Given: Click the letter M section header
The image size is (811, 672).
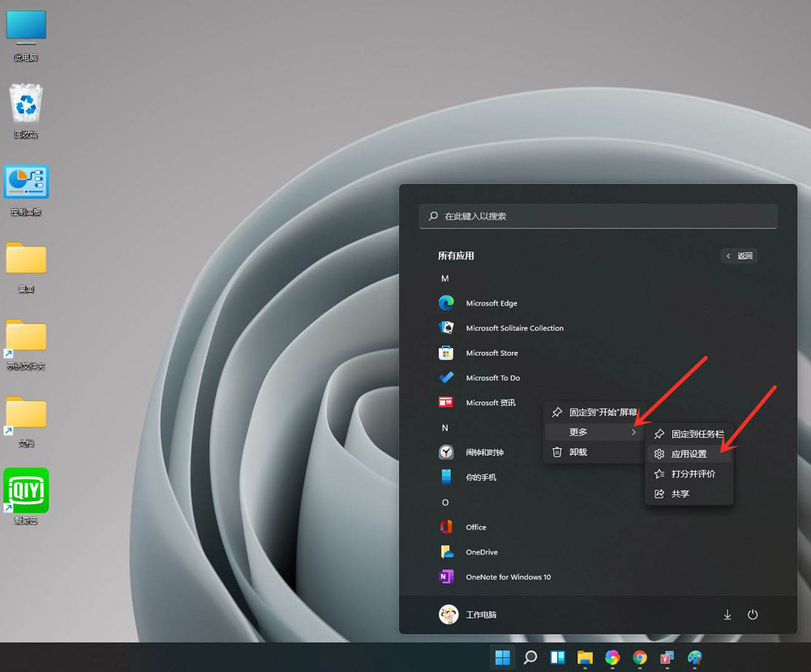Looking at the screenshot, I should 444,278.
